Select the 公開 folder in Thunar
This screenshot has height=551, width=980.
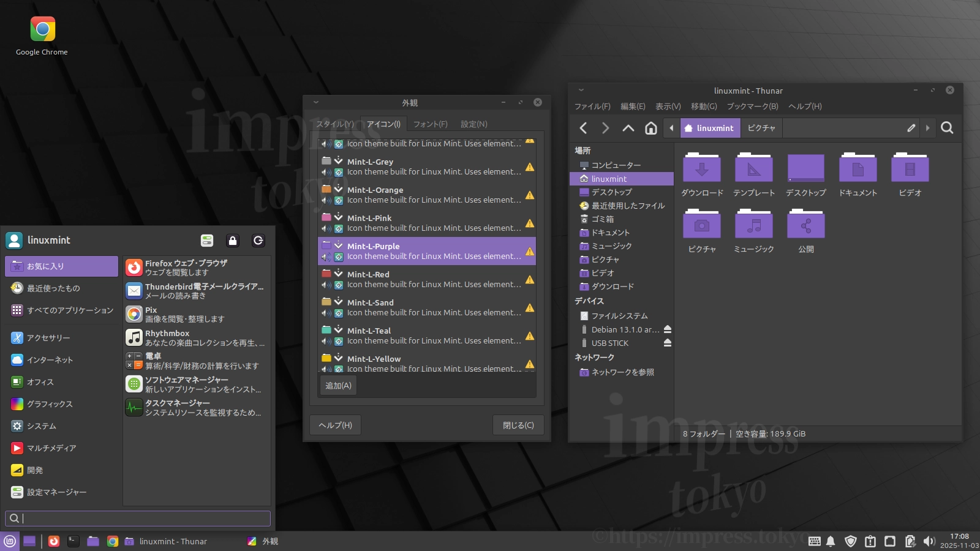[x=806, y=231]
